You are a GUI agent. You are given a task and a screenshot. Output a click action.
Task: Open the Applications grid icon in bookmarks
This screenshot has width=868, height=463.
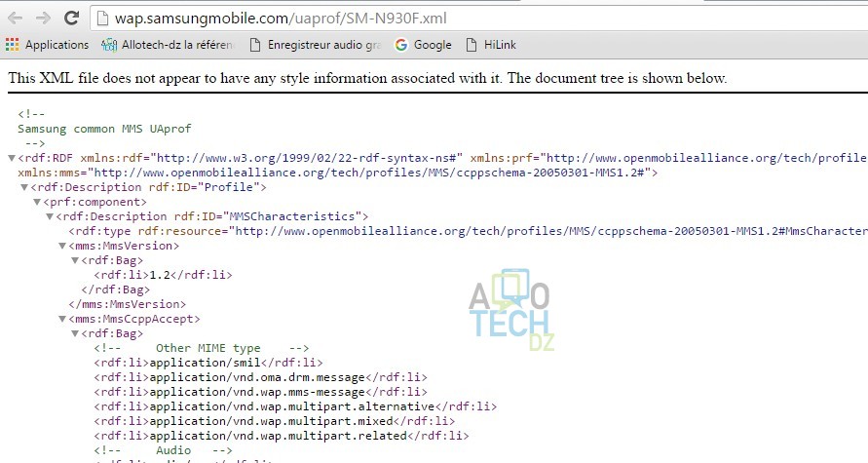[13, 44]
